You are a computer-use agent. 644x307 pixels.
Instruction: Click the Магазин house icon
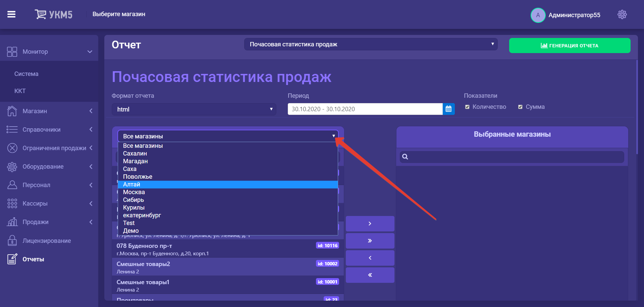point(12,111)
